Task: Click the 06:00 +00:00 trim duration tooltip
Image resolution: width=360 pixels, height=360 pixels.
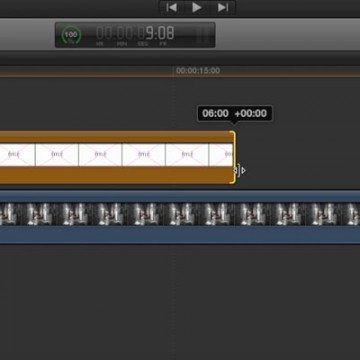Action: coord(235,113)
